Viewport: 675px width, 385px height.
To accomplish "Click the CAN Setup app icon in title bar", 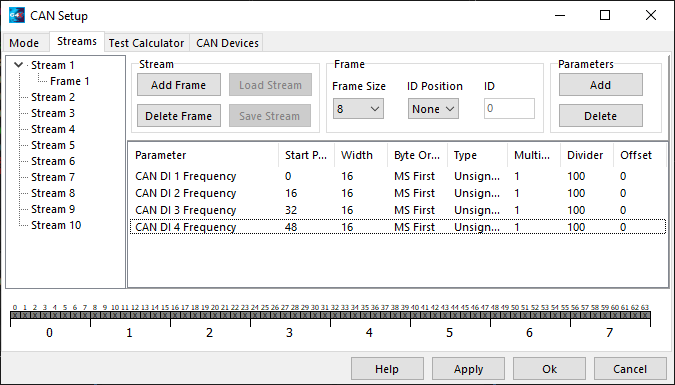I will pyautogui.click(x=17, y=16).
